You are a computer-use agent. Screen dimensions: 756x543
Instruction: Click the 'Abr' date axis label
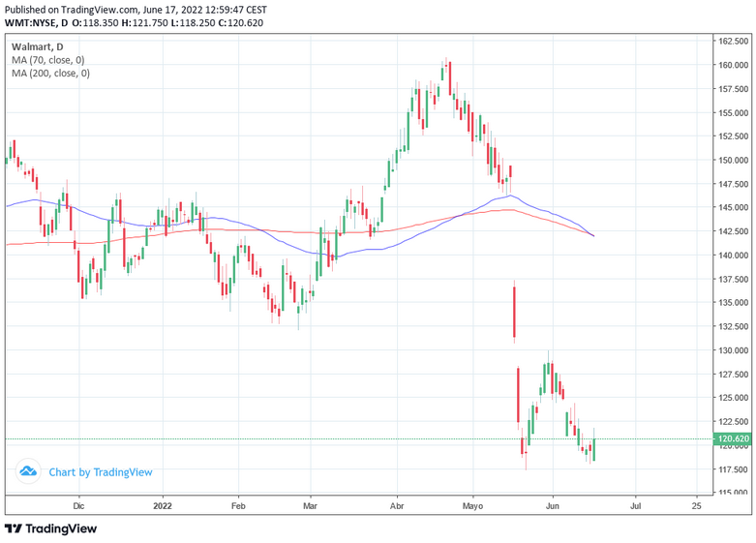coord(397,506)
